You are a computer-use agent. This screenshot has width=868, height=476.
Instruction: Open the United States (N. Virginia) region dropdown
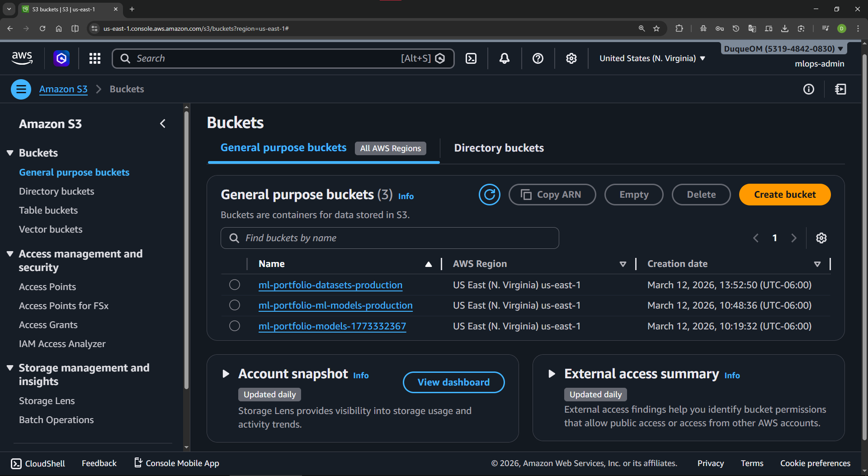652,58
